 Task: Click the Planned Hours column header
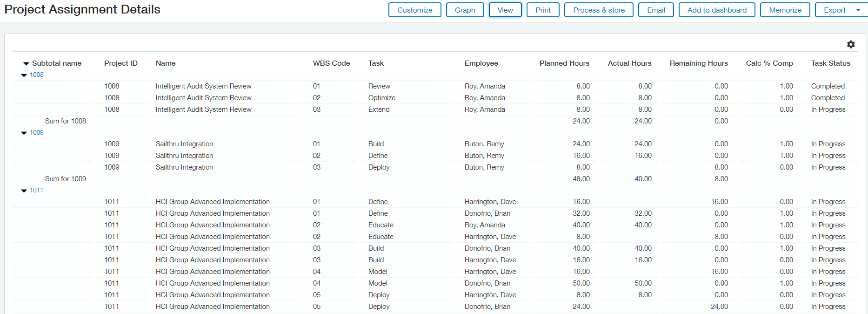point(564,63)
